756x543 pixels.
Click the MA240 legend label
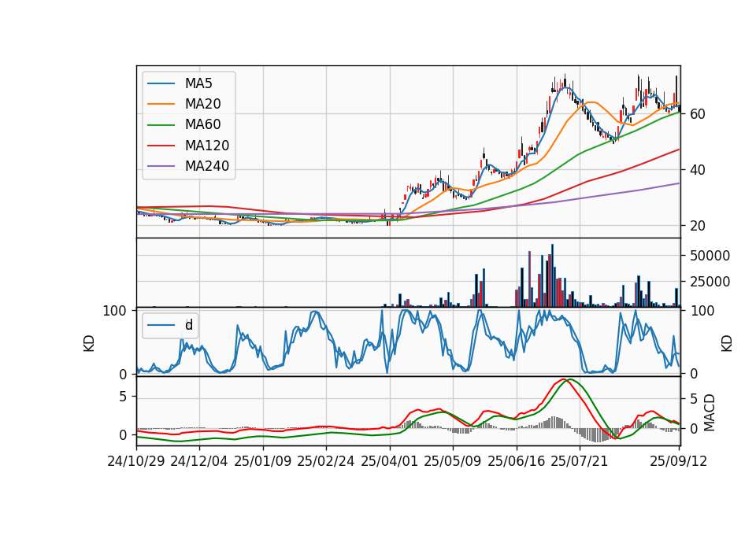[207, 166]
